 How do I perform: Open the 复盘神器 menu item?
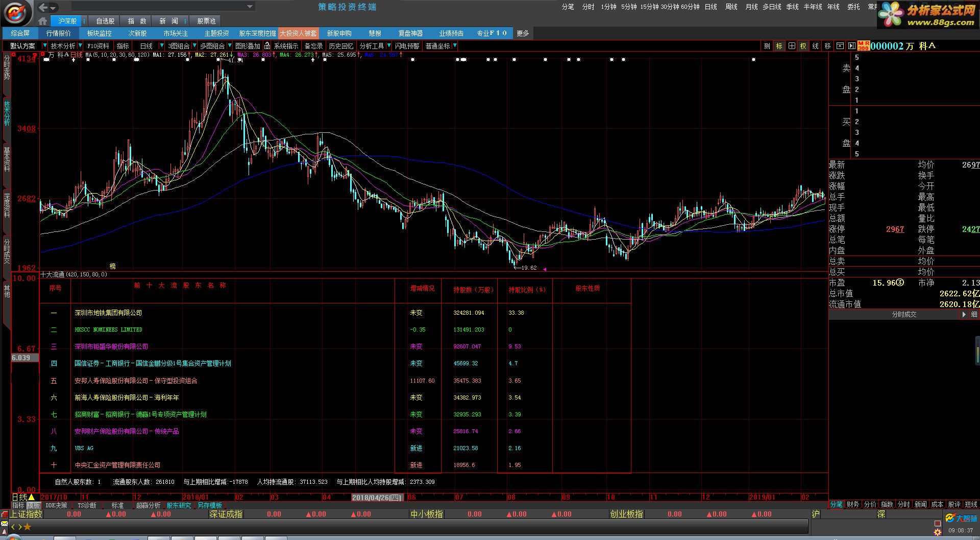pyautogui.click(x=410, y=33)
